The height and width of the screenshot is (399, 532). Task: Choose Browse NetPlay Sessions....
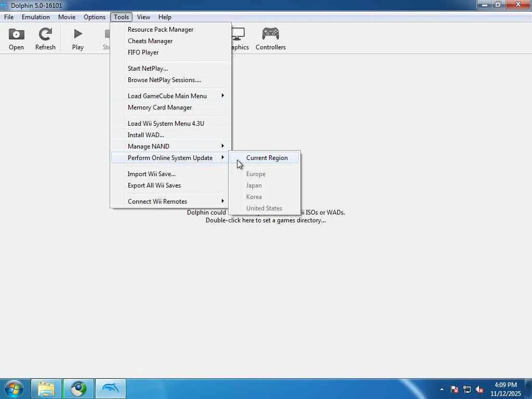point(170,80)
